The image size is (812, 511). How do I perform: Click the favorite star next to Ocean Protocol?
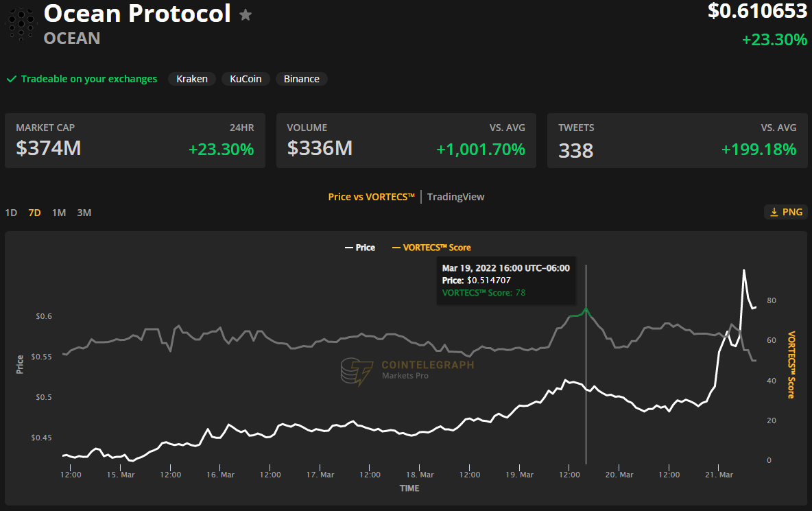246,15
